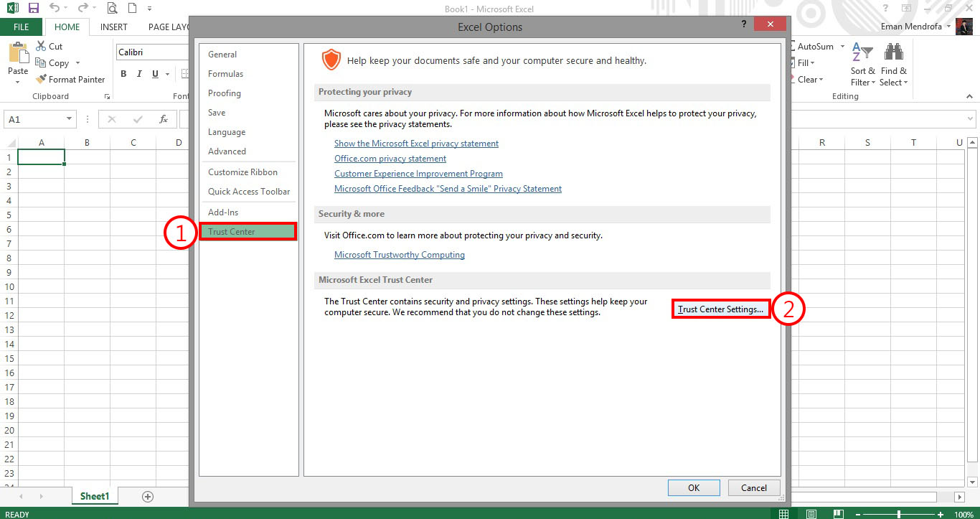The width and height of the screenshot is (980, 519).
Task: Click the Excel Options help question mark
Action: [x=743, y=24]
